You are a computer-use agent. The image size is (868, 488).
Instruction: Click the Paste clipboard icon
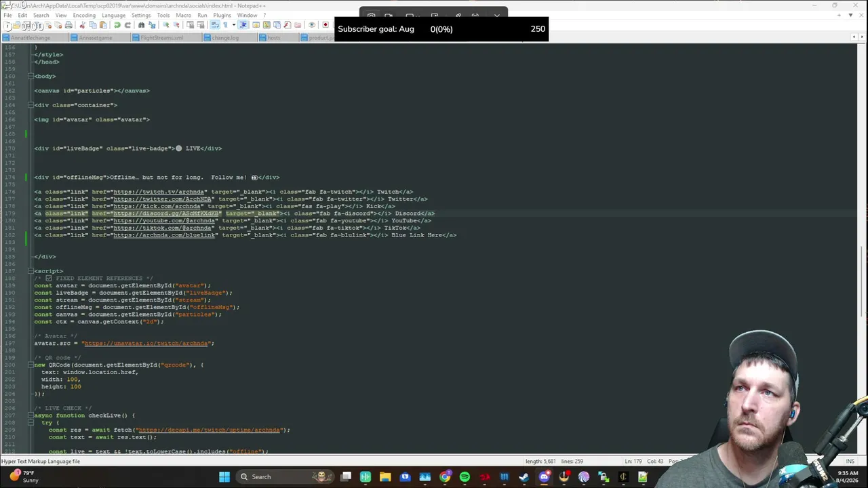click(x=103, y=25)
